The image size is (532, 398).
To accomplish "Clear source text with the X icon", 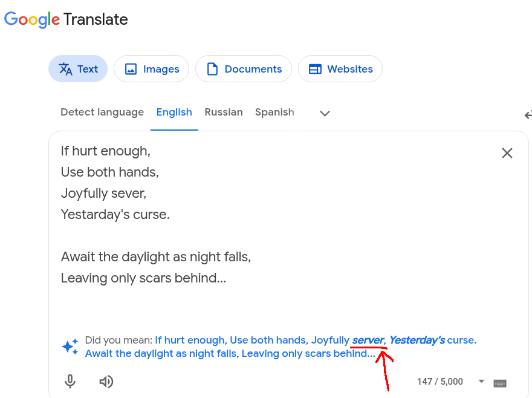I will pos(507,153).
